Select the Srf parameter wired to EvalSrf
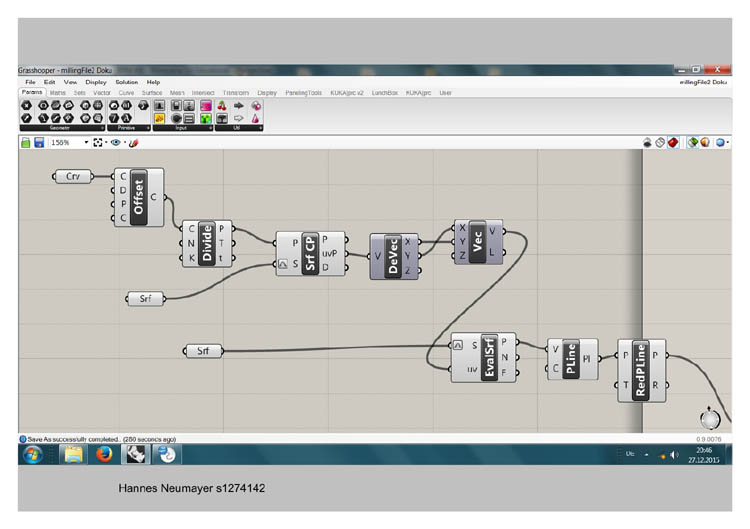Image resolution: width=750 pixels, height=529 pixels. (203, 351)
